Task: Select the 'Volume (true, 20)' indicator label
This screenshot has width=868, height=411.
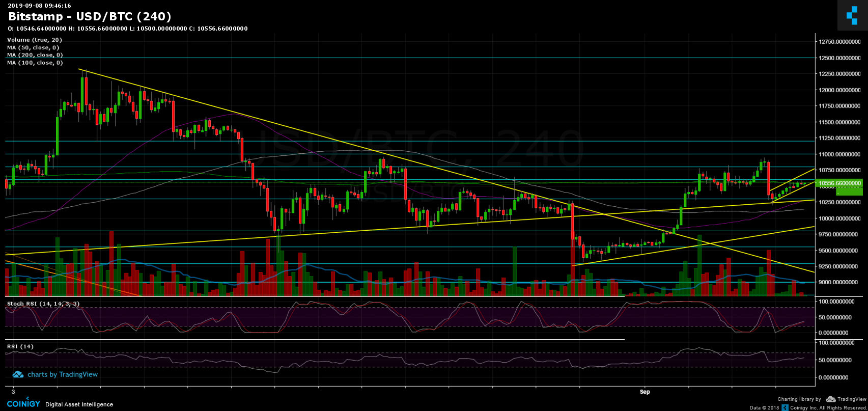Action: 35,40
